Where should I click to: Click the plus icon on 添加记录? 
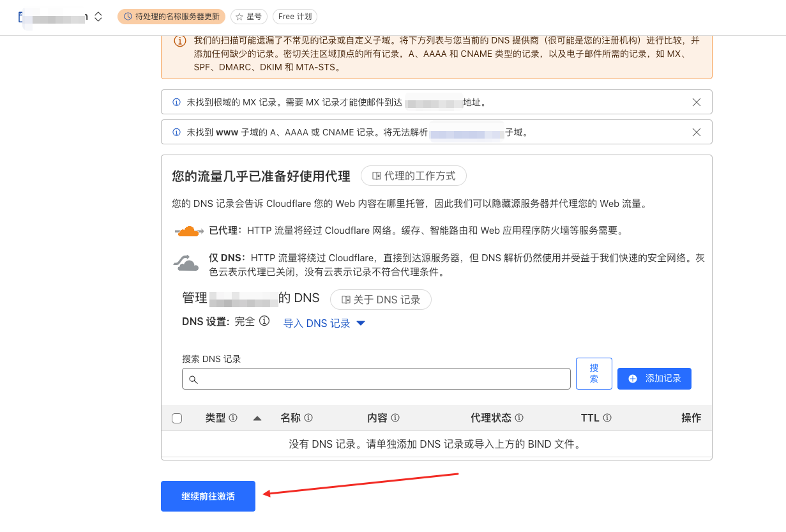pos(633,378)
